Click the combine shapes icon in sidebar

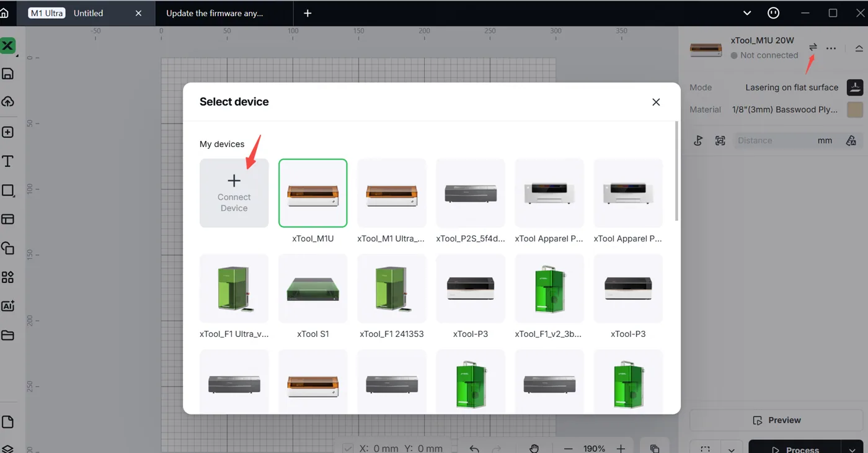[7, 248]
